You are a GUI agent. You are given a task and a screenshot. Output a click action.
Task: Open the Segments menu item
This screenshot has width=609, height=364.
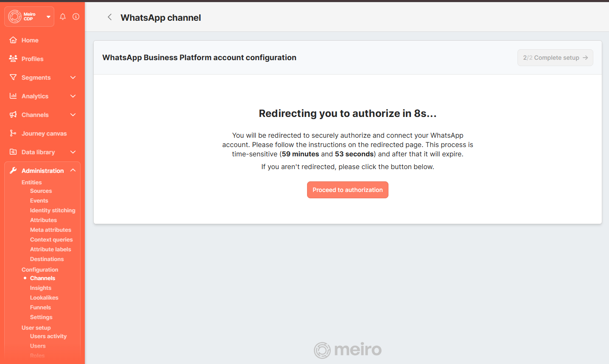(x=36, y=78)
